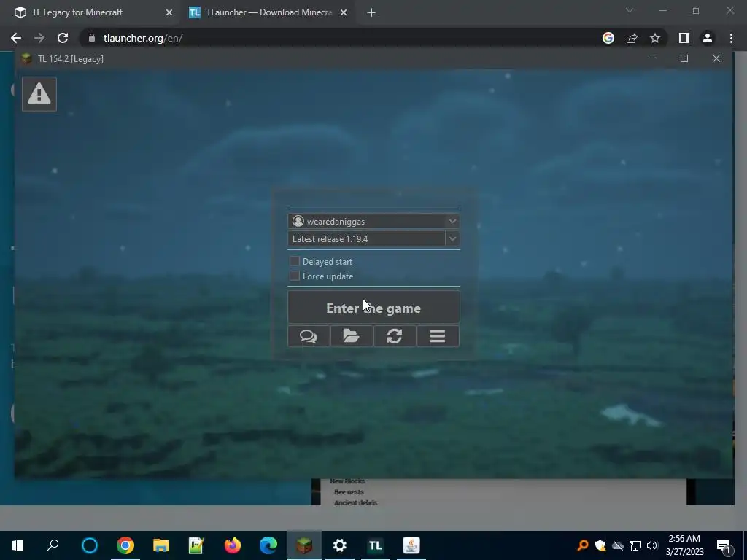
Task: Open the chat bubbles support button
Action: point(309,336)
